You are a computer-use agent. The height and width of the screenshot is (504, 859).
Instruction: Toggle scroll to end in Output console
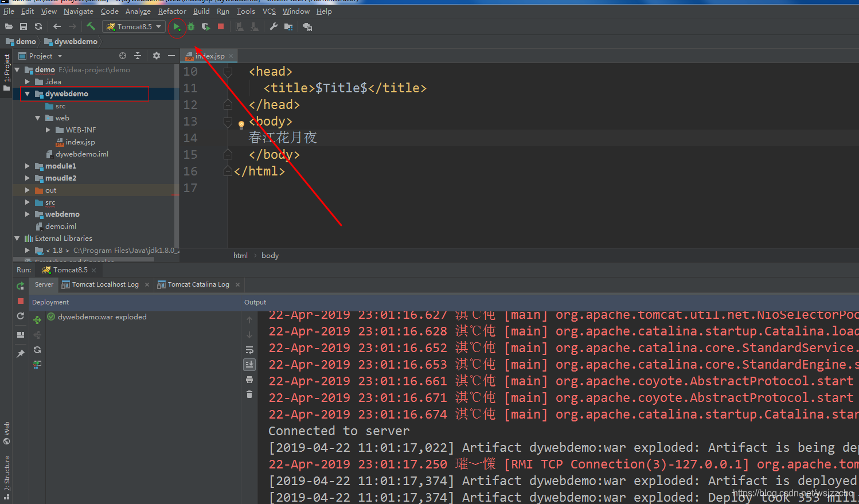pos(249,364)
